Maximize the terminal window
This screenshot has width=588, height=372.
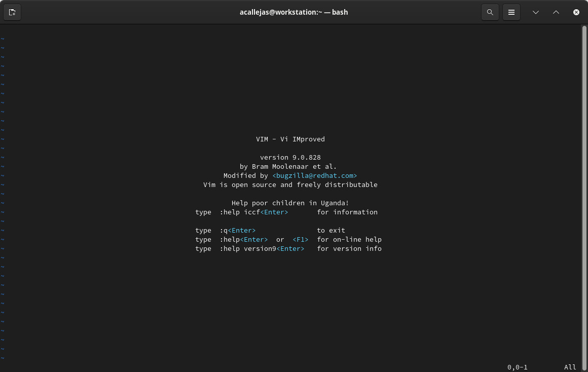point(556,12)
